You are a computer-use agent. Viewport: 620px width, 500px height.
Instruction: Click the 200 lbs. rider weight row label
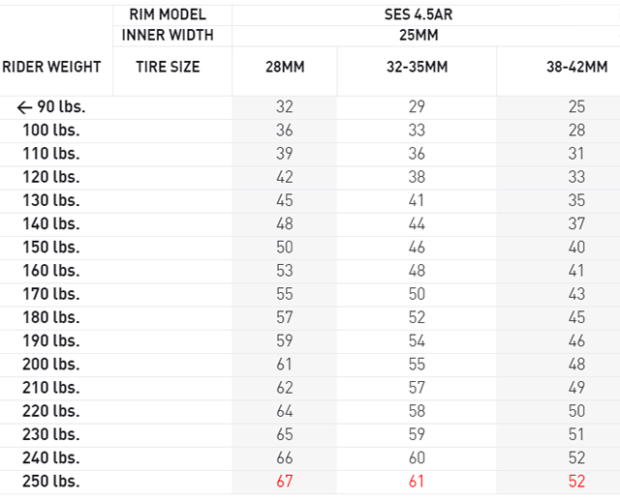tap(52, 364)
